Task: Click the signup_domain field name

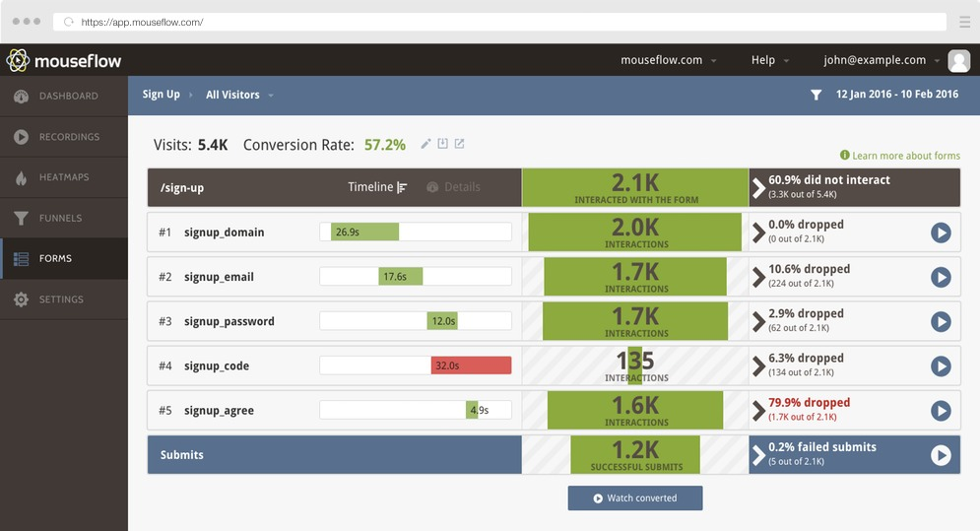Action: pos(224,232)
